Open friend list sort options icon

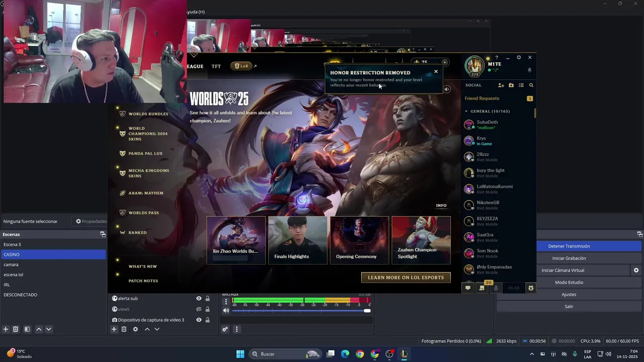coord(521,85)
